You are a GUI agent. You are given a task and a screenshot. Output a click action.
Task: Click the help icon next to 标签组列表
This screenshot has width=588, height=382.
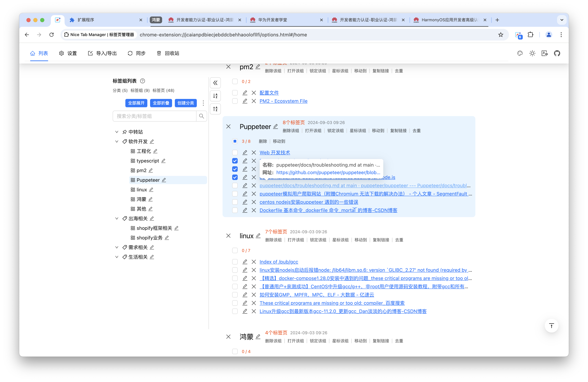coord(143,81)
